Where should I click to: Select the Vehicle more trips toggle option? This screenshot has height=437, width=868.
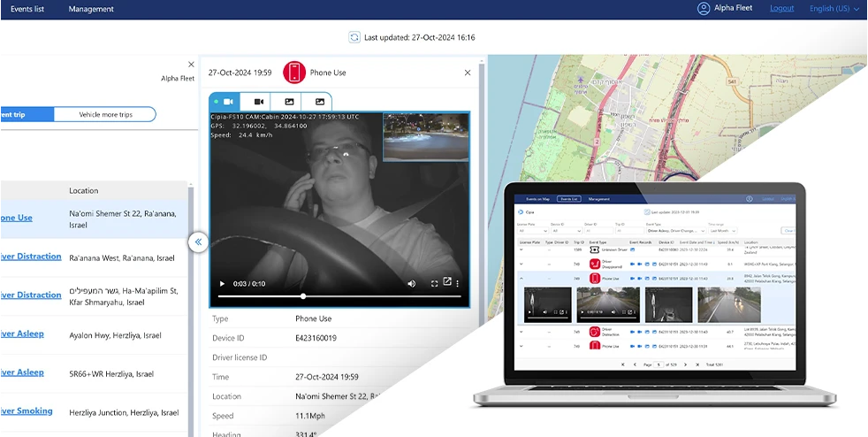tap(105, 114)
